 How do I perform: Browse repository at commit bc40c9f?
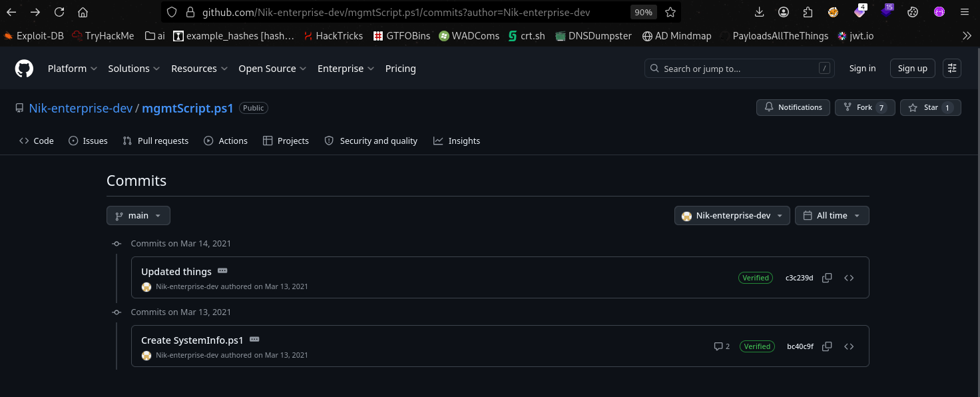[x=849, y=346]
